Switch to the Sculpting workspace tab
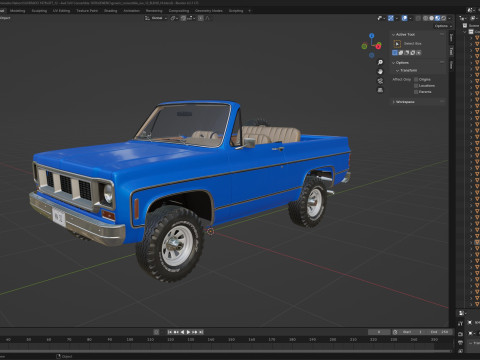 point(39,11)
